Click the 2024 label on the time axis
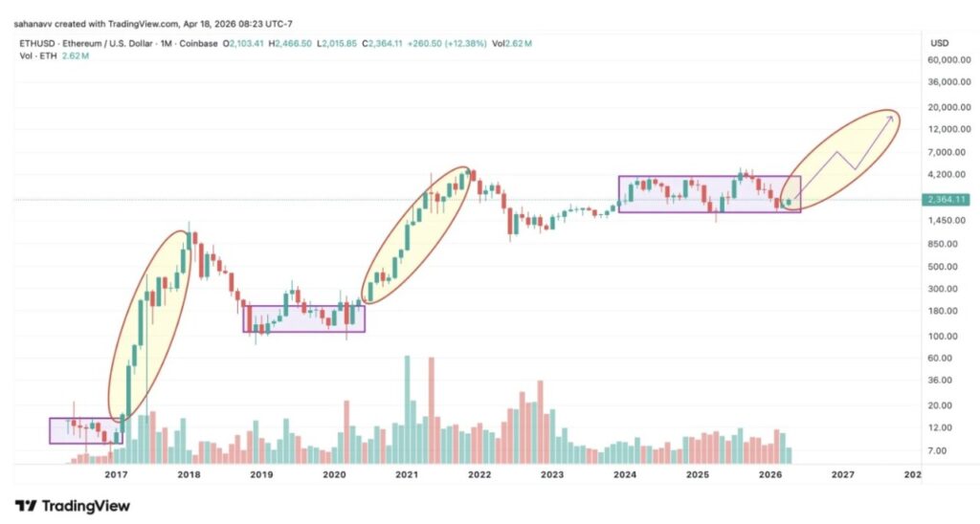This screenshot has height=524, width=980. 625,474
